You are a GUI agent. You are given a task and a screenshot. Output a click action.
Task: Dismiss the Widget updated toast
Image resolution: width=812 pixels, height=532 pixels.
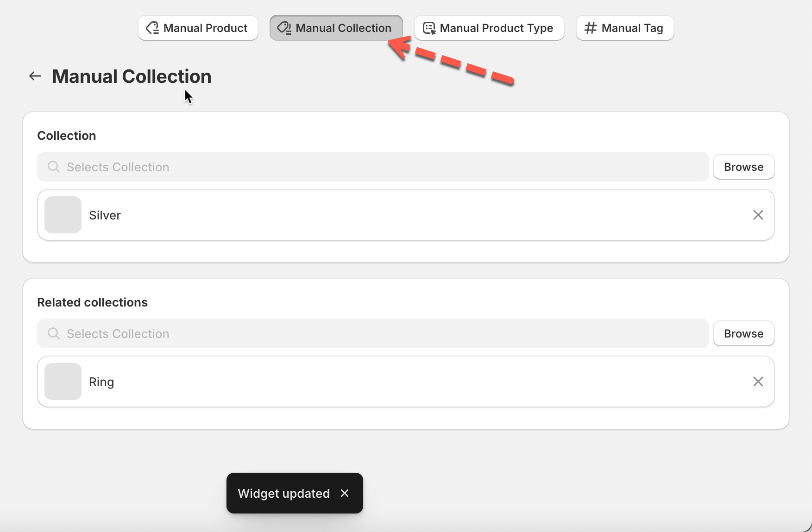point(345,493)
